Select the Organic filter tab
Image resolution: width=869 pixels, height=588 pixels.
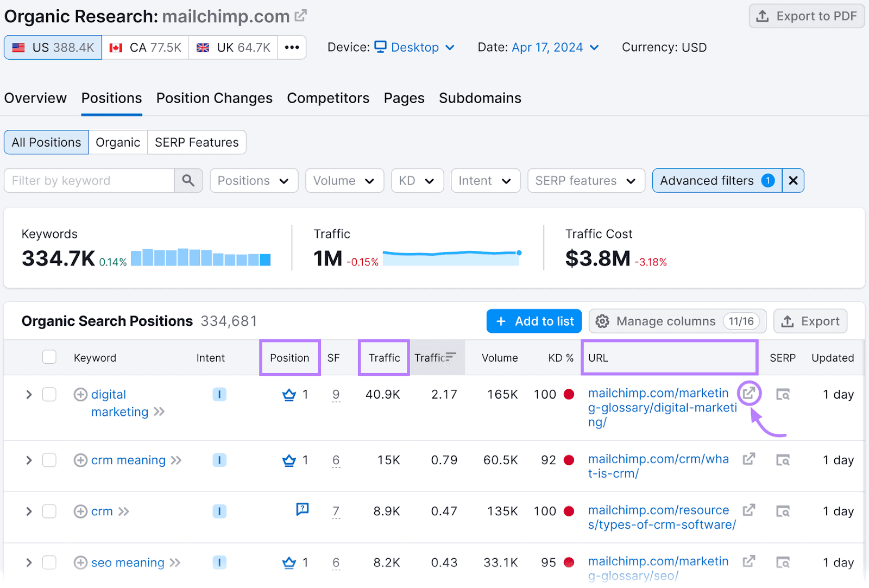(118, 142)
